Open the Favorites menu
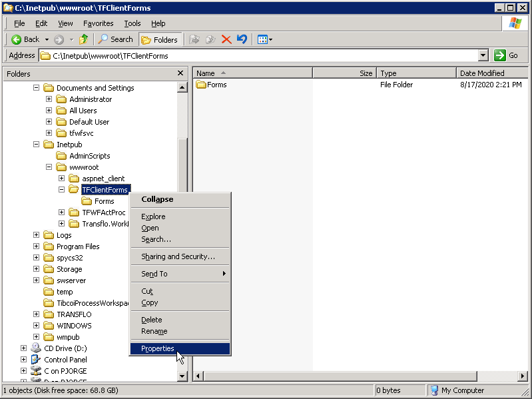This screenshot has width=532, height=399. (x=98, y=23)
